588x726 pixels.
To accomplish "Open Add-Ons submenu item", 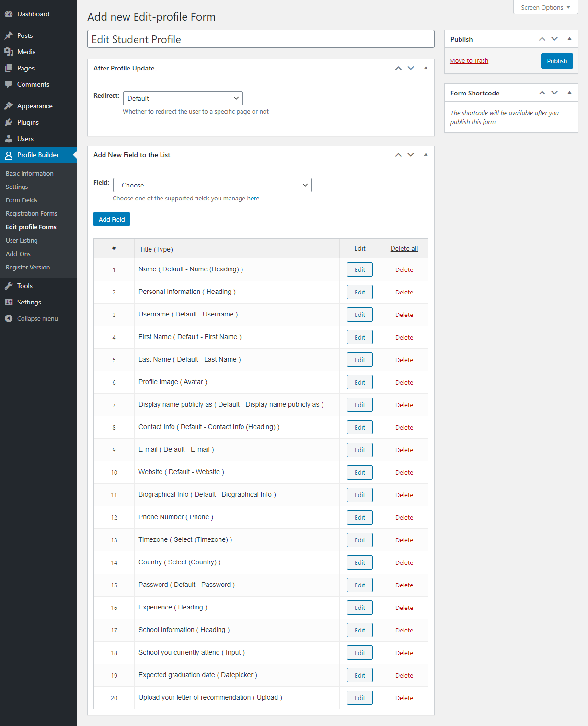I will pyautogui.click(x=18, y=254).
